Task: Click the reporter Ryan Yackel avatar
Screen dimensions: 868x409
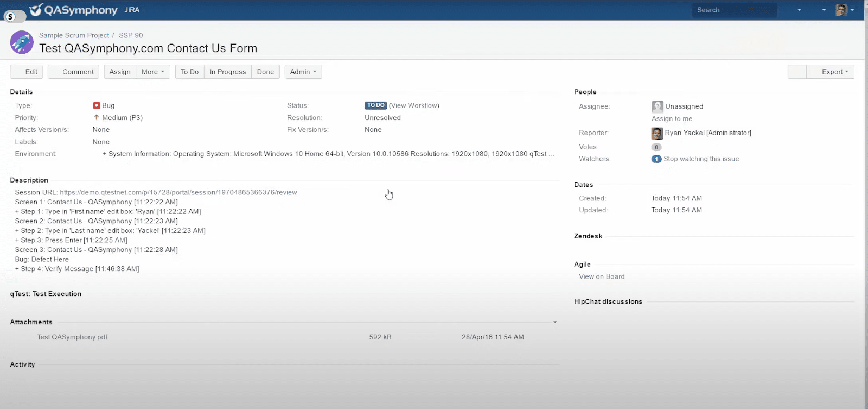Action: [x=657, y=133]
